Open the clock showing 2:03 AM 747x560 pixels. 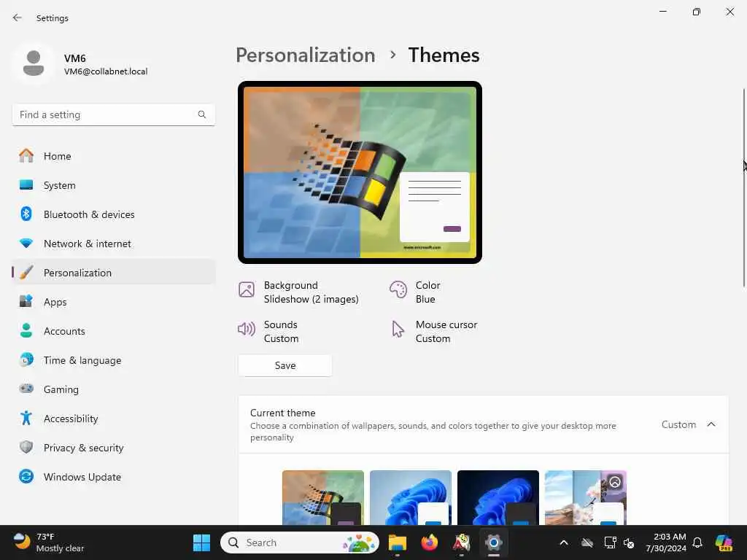coord(666,542)
